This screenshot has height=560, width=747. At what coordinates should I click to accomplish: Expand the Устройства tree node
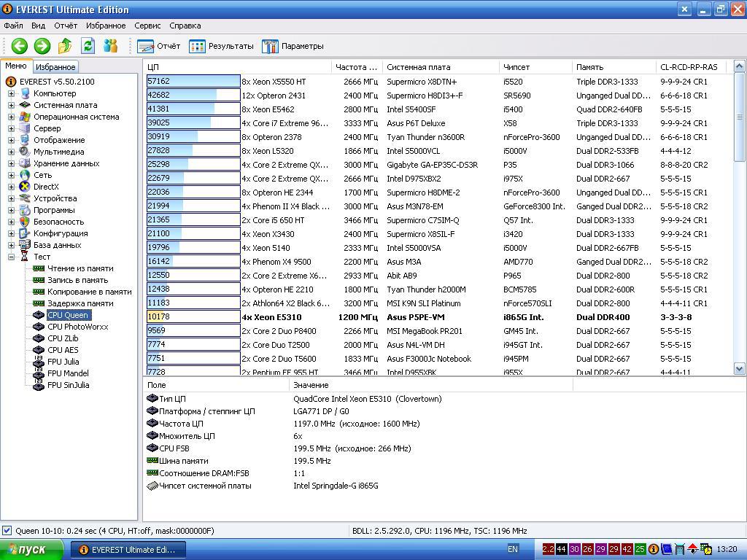pyautogui.click(x=12, y=198)
